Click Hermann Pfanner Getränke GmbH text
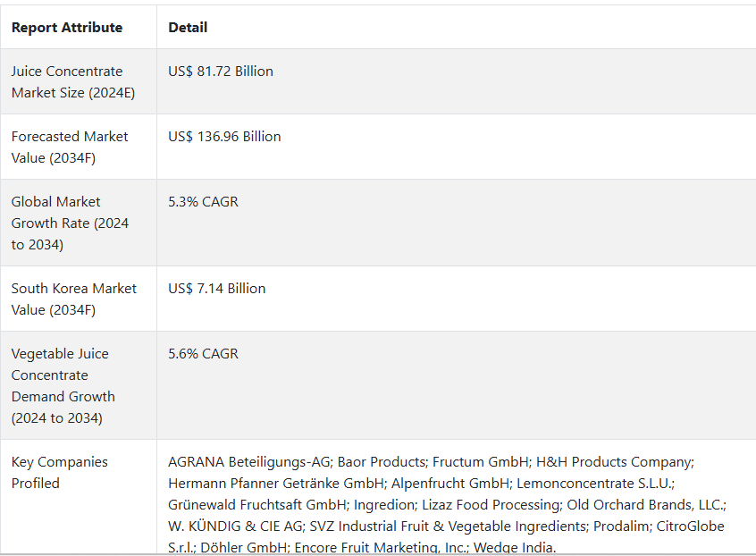The image size is (756, 556). coord(276,484)
